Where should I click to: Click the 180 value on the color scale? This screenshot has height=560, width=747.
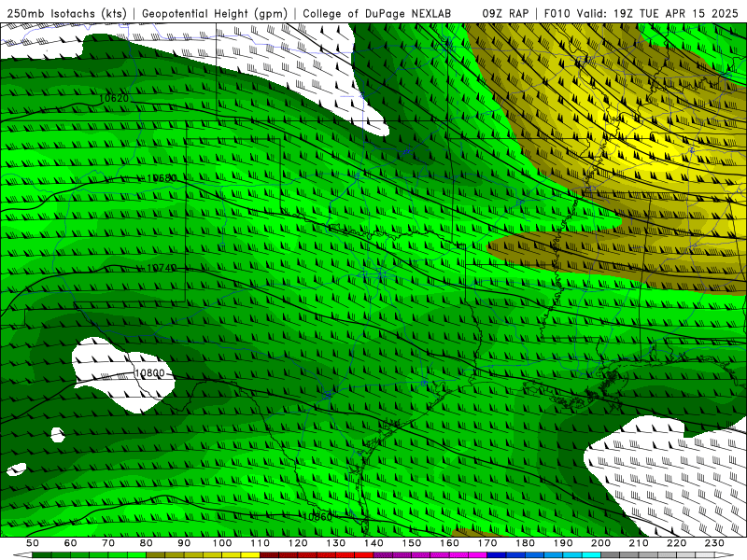pos(525,543)
